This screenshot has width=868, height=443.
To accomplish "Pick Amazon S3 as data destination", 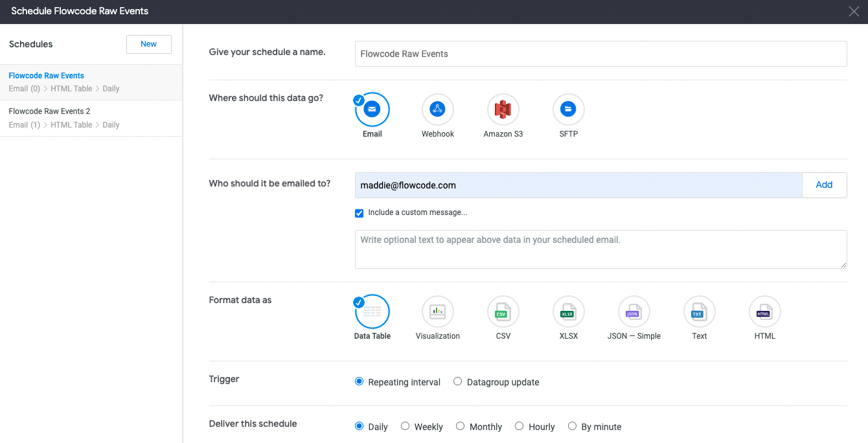I will click(503, 109).
